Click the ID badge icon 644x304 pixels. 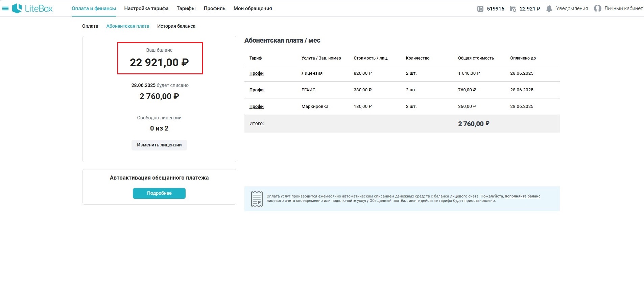[x=480, y=9]
